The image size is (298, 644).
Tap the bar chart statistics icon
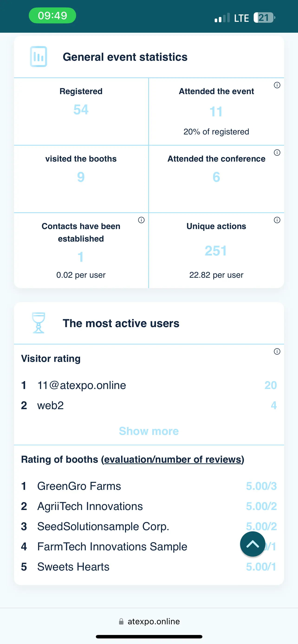(39, 57)
